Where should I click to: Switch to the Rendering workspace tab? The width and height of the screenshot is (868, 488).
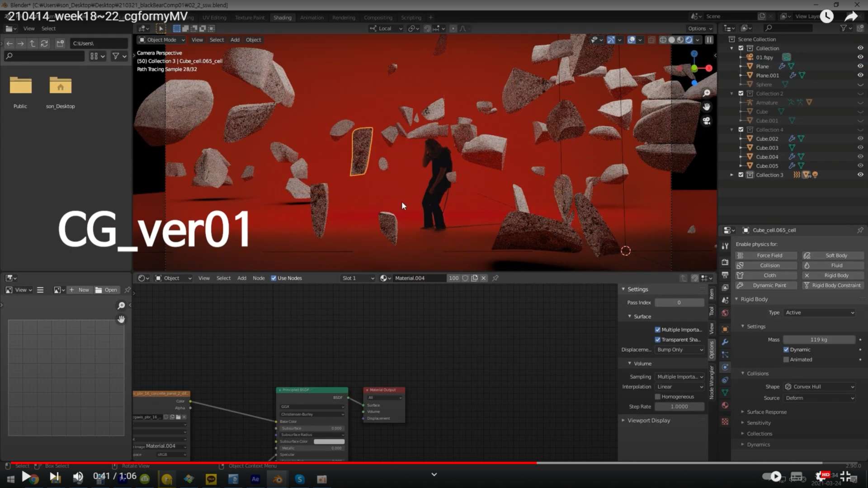[344, 18]
